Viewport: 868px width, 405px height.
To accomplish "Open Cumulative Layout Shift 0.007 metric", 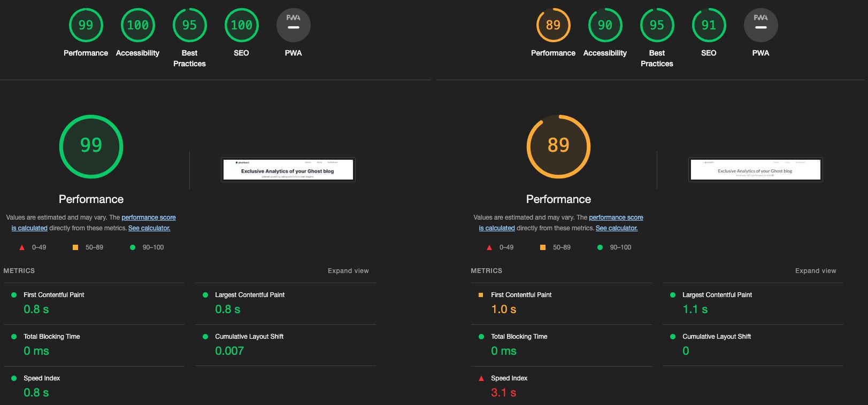I will [249, 337].
